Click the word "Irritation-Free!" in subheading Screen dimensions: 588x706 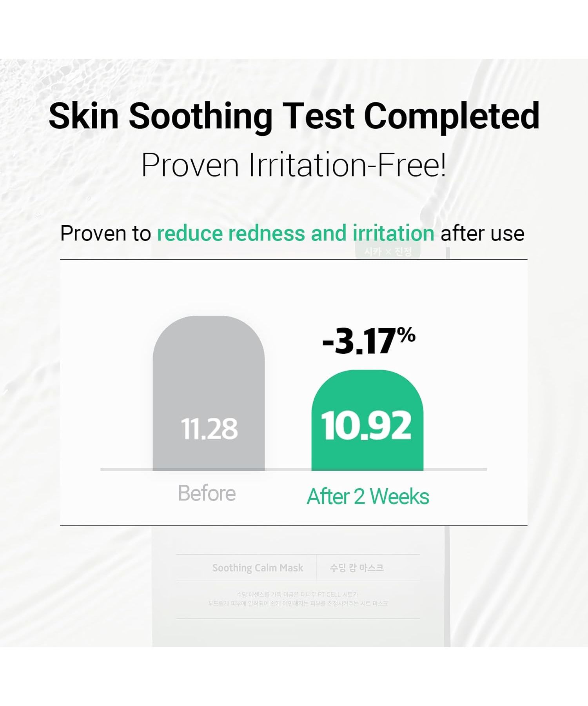click(x=347, y=165)
